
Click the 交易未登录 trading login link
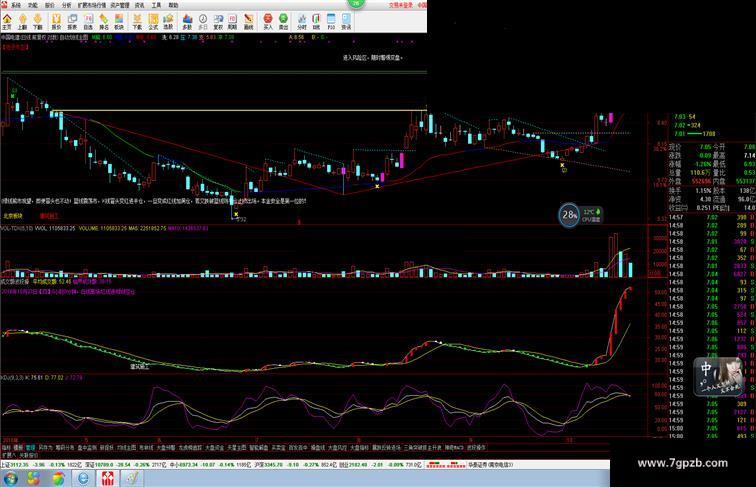(401, 5)
